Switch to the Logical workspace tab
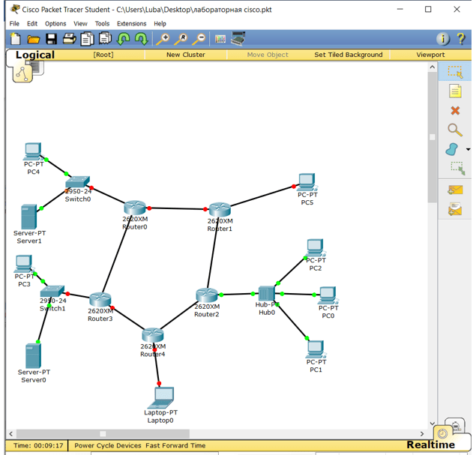 [x=35, y=55]
